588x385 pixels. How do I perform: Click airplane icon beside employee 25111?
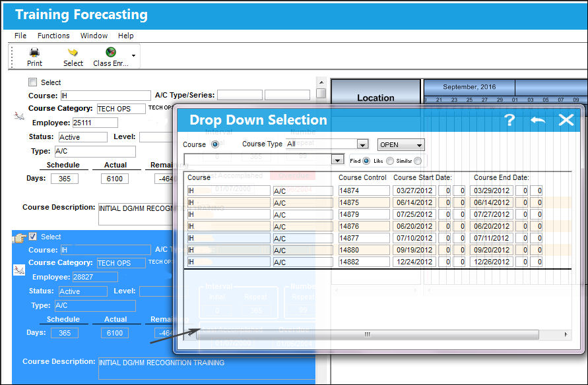click(18, 116)
